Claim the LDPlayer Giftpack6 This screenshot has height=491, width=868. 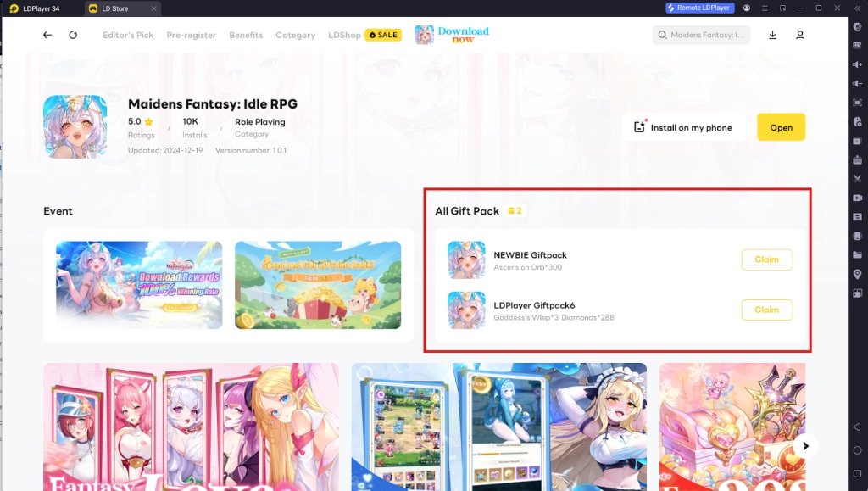tap(766, 310)
